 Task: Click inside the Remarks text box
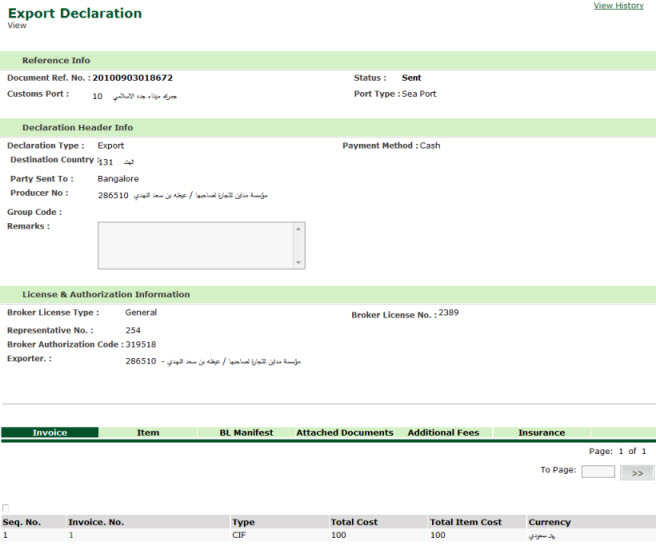click(195, 245)
